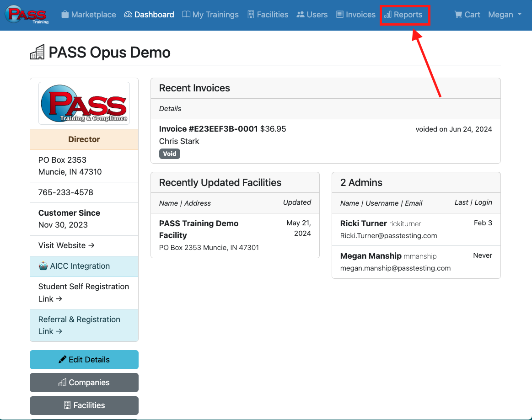Click the 2 Admins heading
532x420 pixels.
(x=361, y=183)
